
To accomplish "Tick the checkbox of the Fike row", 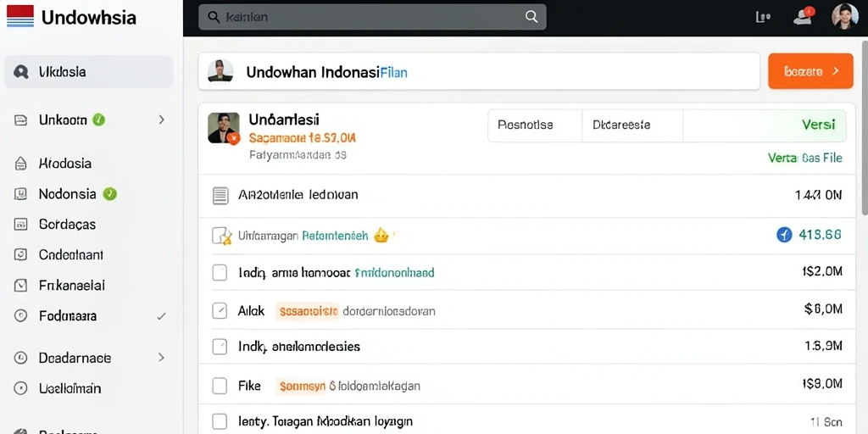I will 220,386.
